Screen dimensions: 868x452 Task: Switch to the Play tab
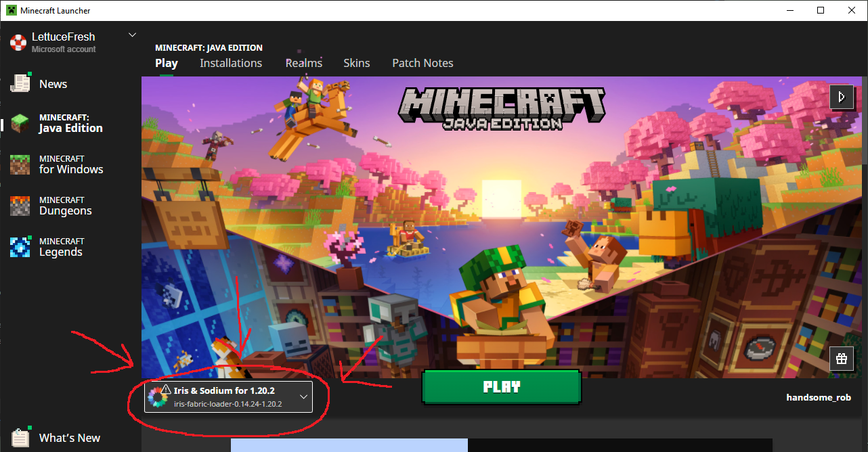(x=167, y=63)
